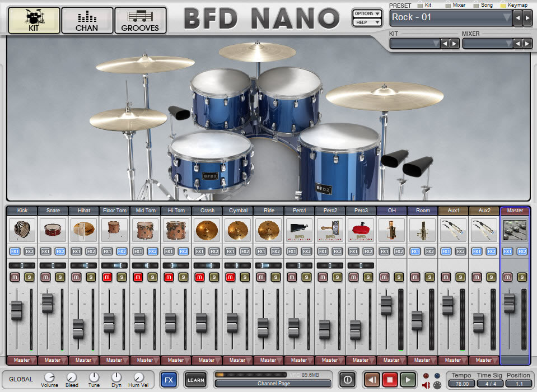Click the panic exclamation button
Viewport: 537px width, 392px height.
pos(348,379)
